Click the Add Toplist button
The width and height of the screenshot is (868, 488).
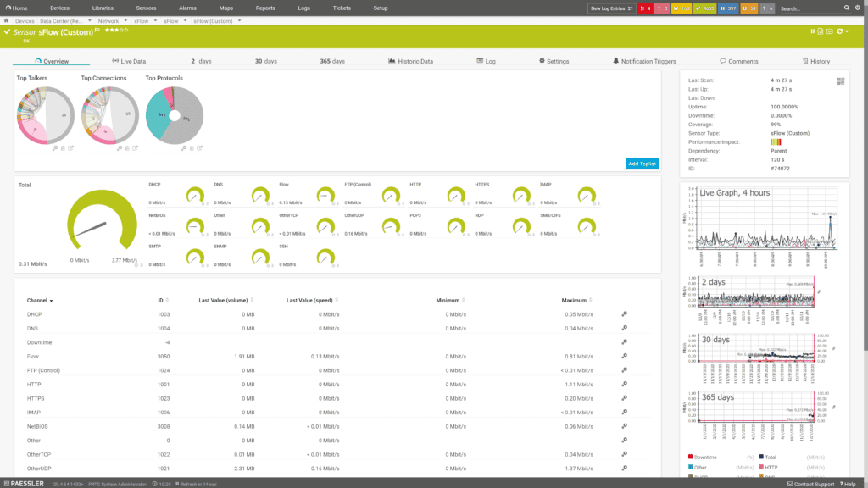[x=643, y=164]
